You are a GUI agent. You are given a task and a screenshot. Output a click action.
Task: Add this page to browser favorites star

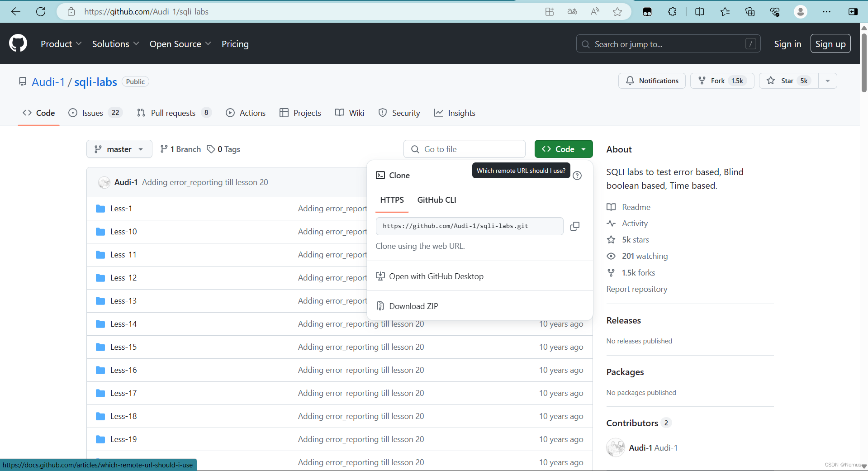[617, 12]
